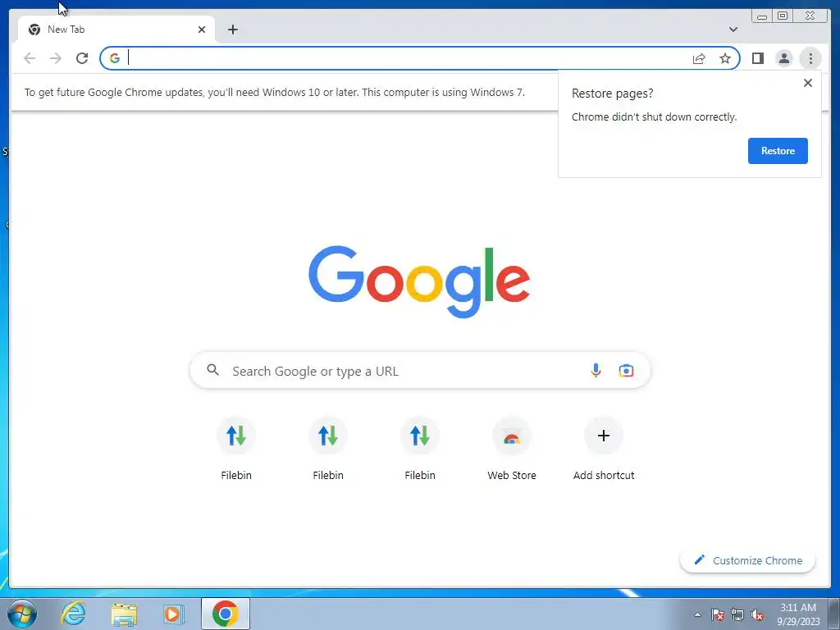Viewport: 840px width, 630px height.
Task: Open the Filebin shortcut beside Web Store
Action: [x=420, y=449]
